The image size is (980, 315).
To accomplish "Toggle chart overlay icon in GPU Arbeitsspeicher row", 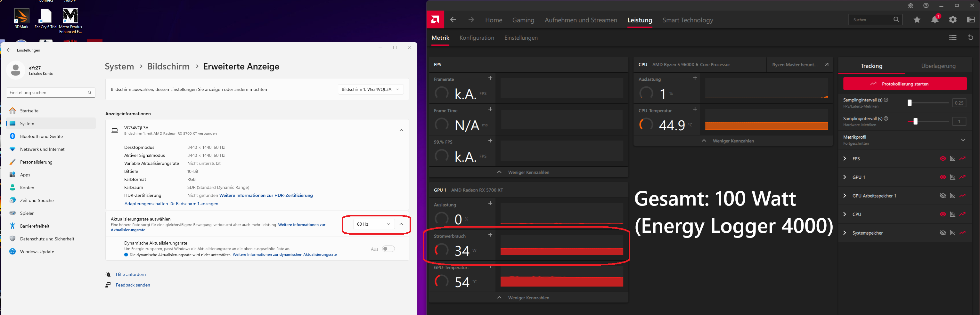I will pyautogui.click(x=952, y=196).
